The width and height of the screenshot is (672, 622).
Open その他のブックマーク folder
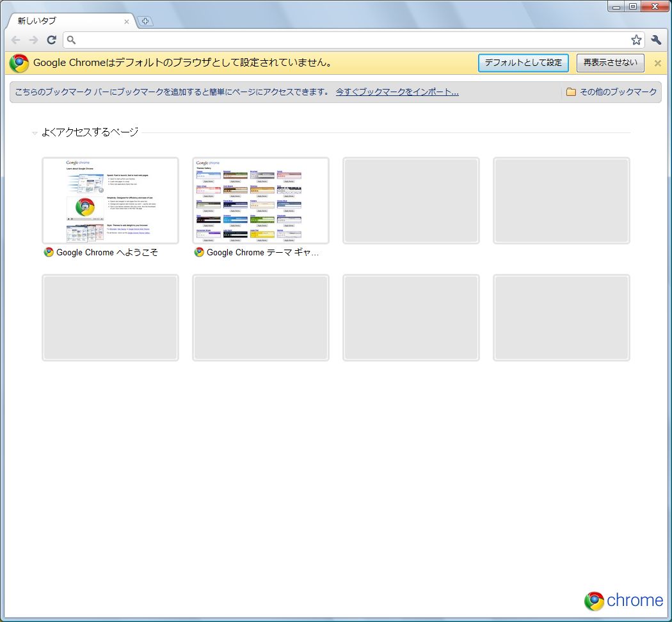tap(612, 92)
